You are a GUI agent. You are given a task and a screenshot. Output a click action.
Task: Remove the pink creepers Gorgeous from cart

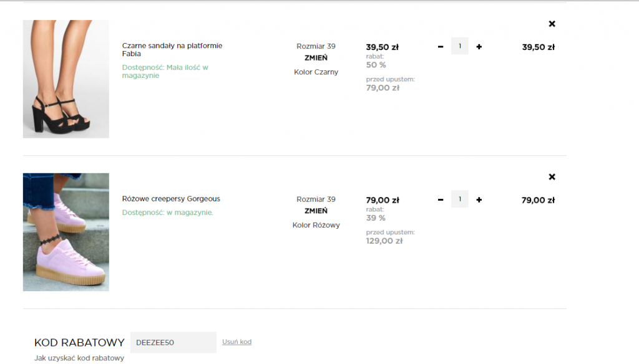click(552, 177)
